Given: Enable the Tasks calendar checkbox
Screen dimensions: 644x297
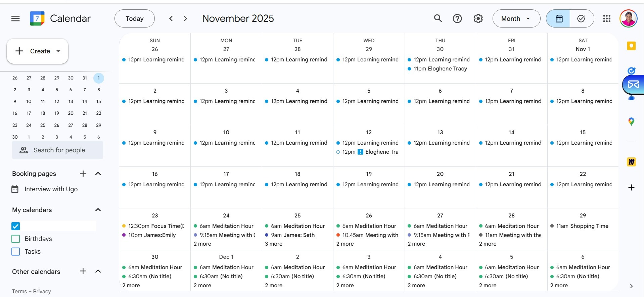Looking at the screenshot, I should click(16, 252).
